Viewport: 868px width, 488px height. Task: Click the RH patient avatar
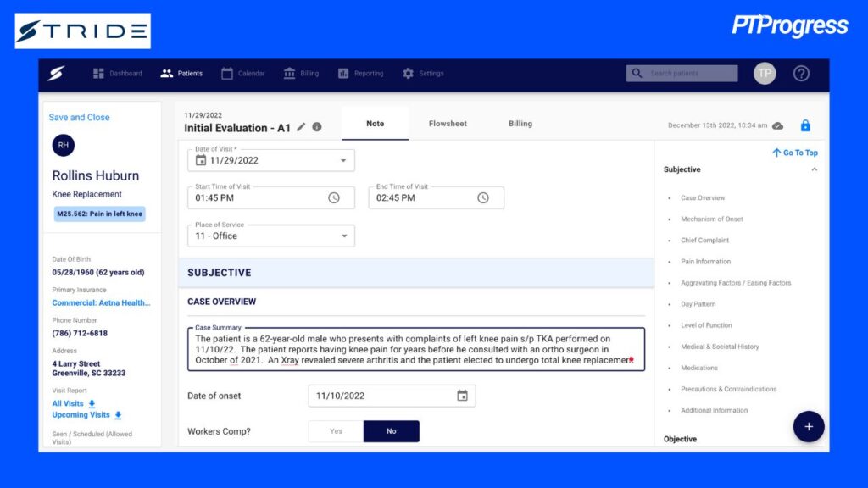(63, 145)
